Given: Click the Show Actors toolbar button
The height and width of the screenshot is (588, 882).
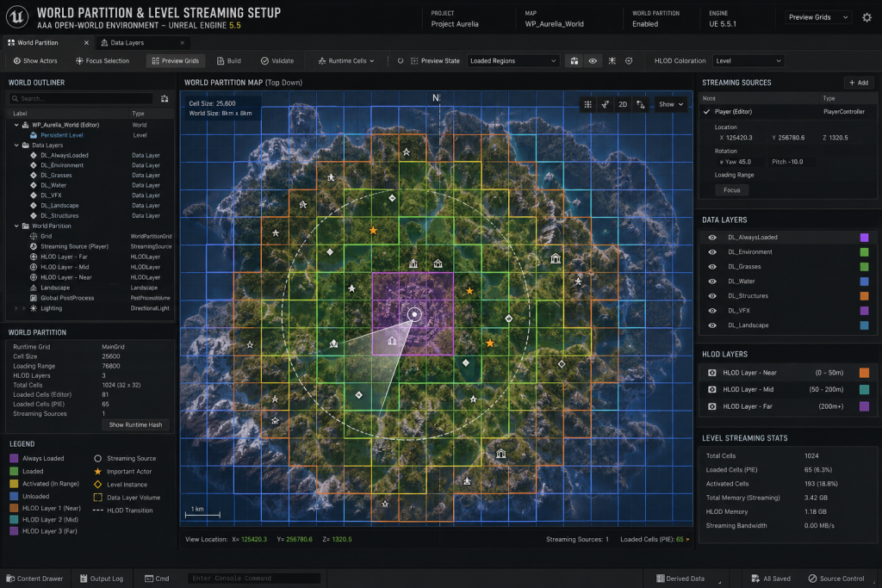Looking at the screenshot, I should 35,61.
